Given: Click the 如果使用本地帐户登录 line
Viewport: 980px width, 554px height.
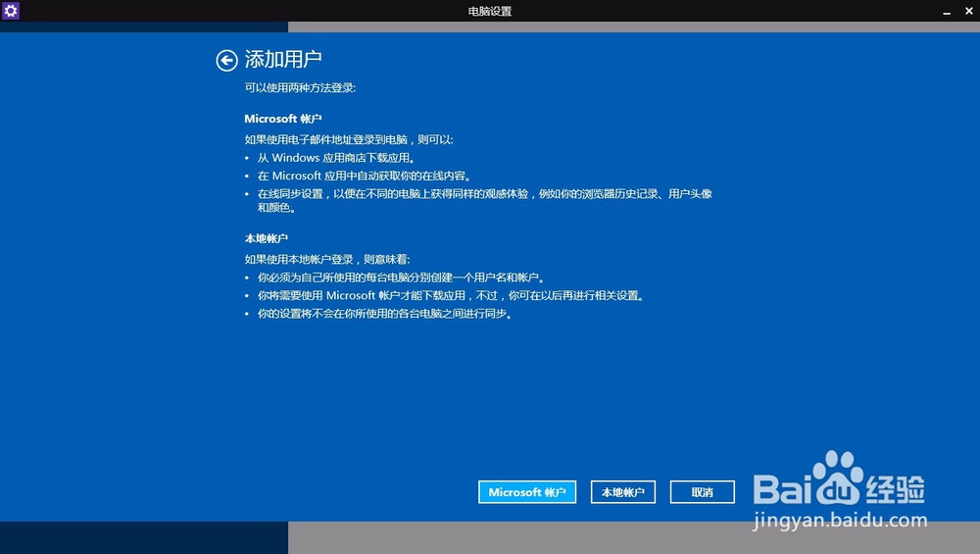Looking at the screenshot, I should click(327, 260).
